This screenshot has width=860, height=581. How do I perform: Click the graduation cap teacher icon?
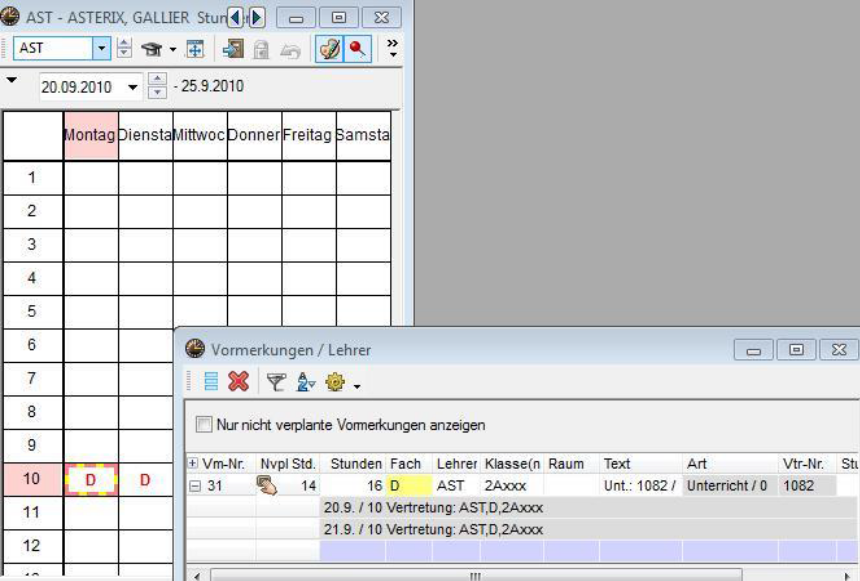pos(151,49)
